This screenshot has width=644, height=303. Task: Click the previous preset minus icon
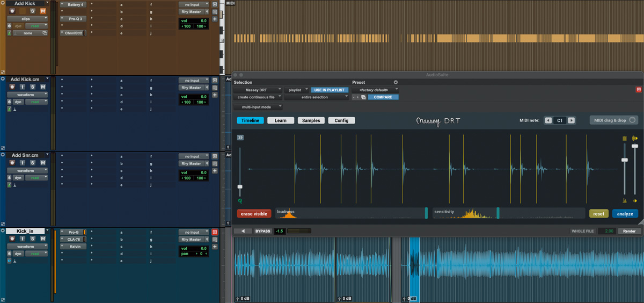(x=354, y=97)
